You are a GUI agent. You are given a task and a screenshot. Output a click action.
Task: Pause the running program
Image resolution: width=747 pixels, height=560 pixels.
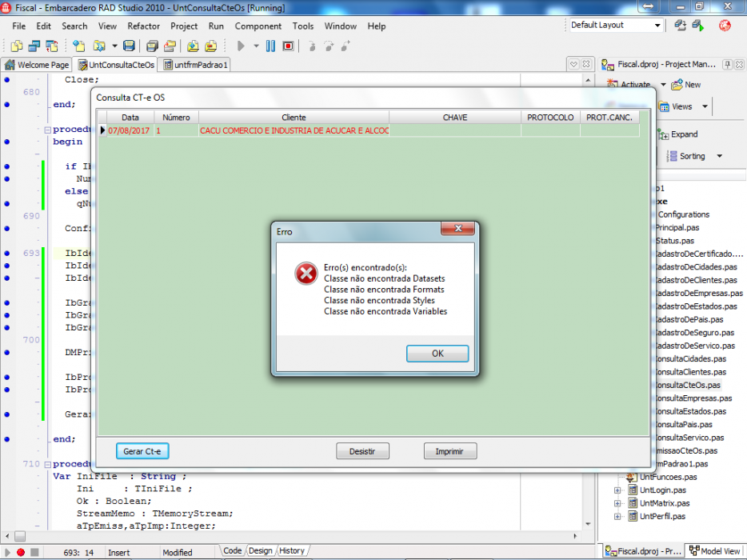point(270,46)
